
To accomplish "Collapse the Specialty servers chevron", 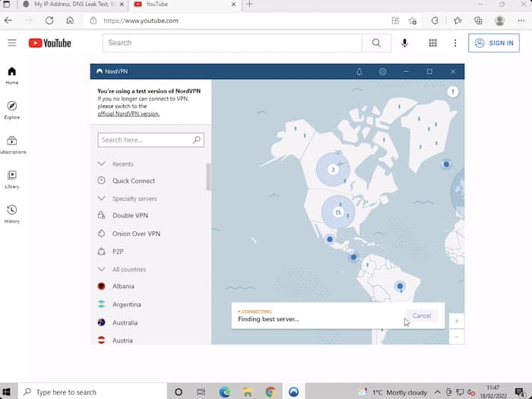I will [x=101, y=198].
